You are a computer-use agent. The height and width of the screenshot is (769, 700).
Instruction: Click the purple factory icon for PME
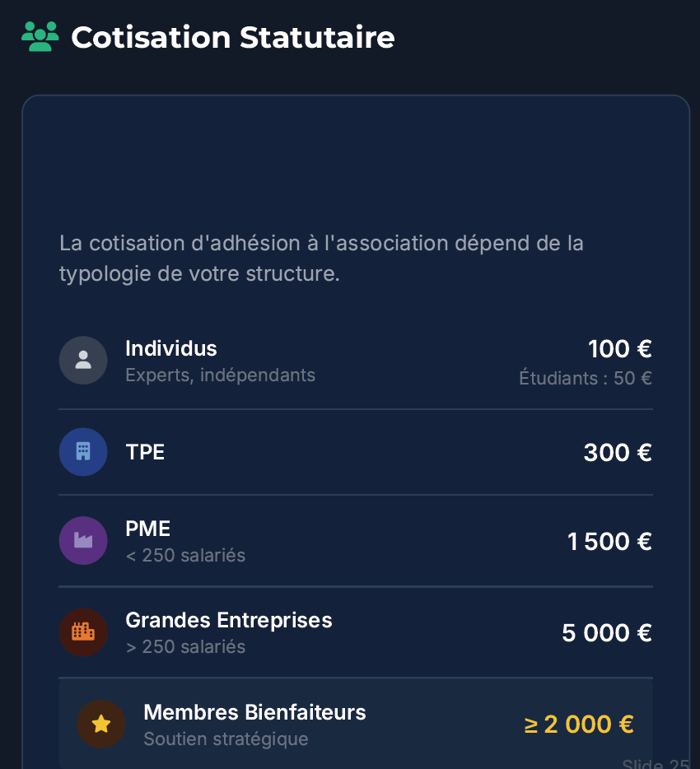[x=83, y=540]
